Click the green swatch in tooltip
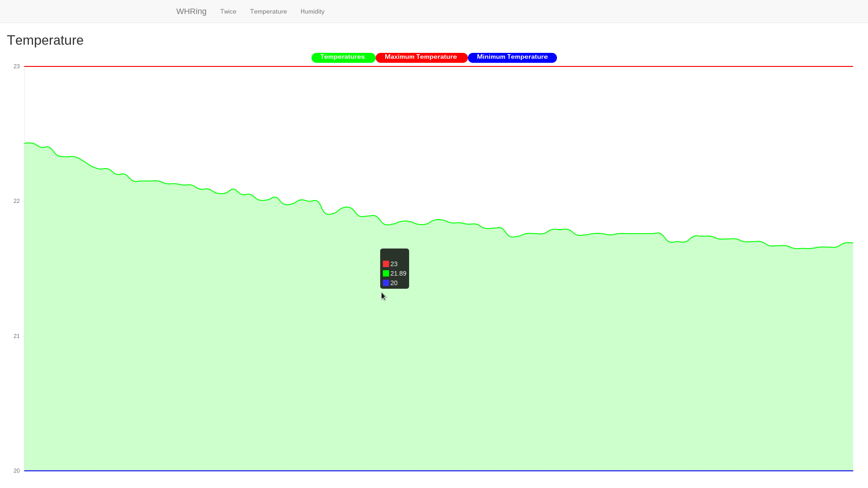The height and width of the screenshot is (488, 868). (x=386, y=274)
